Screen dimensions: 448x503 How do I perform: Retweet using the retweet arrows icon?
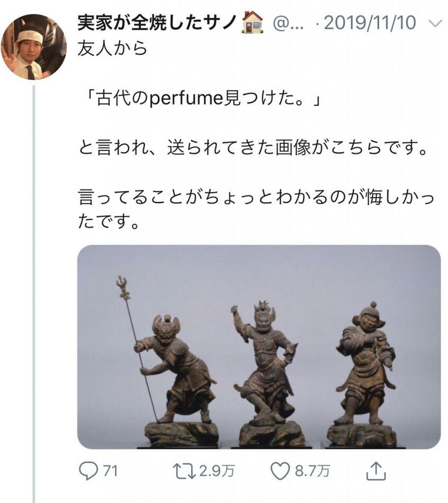pyautogui.click(x=184, y=472)
